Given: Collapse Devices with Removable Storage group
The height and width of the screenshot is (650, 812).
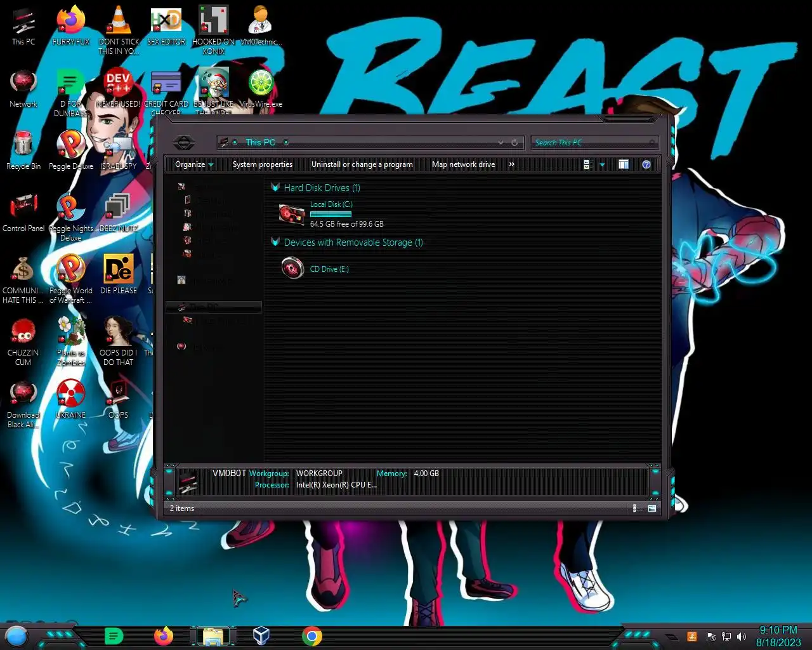Looking at the screenshot, I should pyautogui.click(x=275, y=242).
